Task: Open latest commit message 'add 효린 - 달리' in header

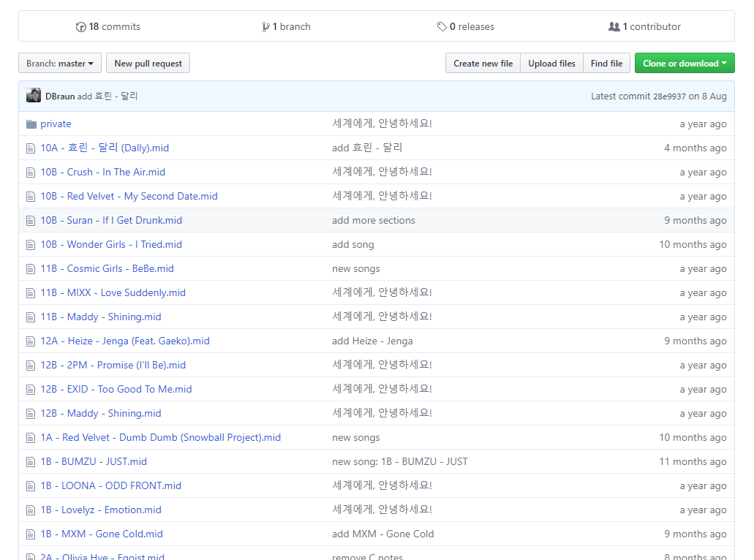Action: coord(108,97)
